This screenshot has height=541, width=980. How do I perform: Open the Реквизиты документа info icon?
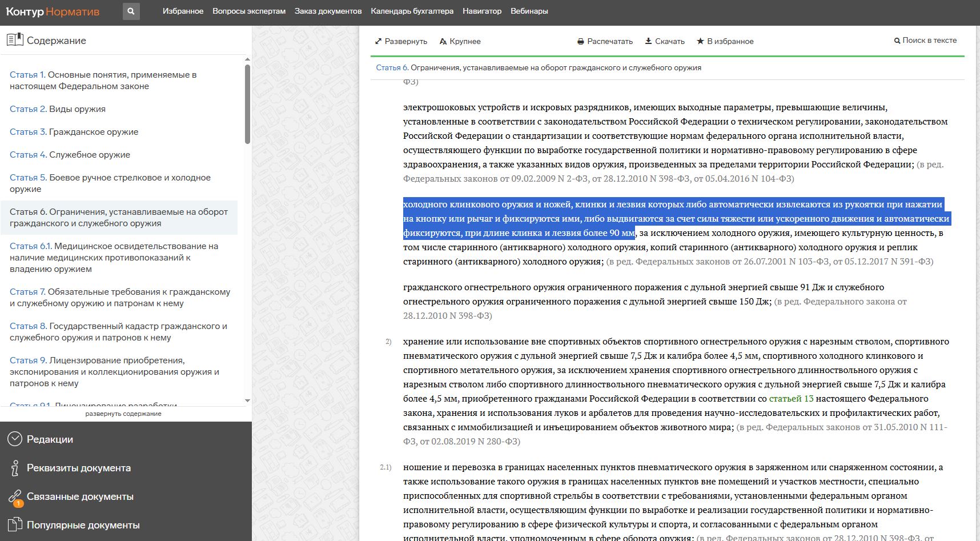click(x=15, y=468)
